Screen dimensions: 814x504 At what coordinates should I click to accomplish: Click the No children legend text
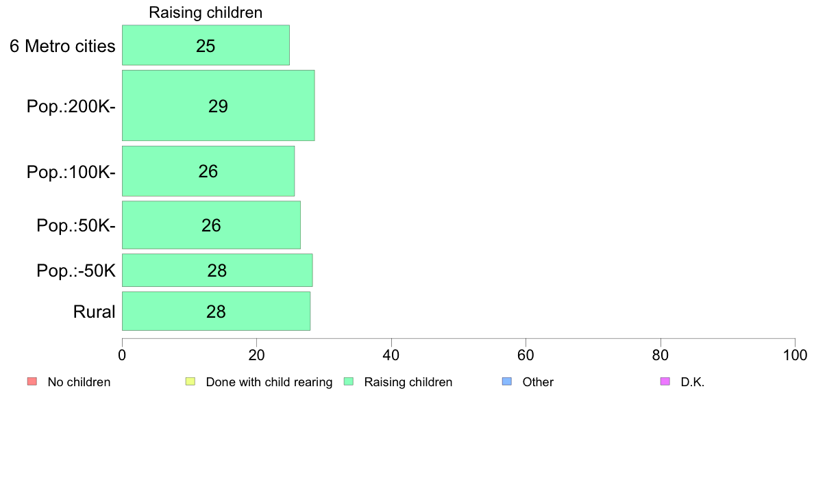click(79, 382)
